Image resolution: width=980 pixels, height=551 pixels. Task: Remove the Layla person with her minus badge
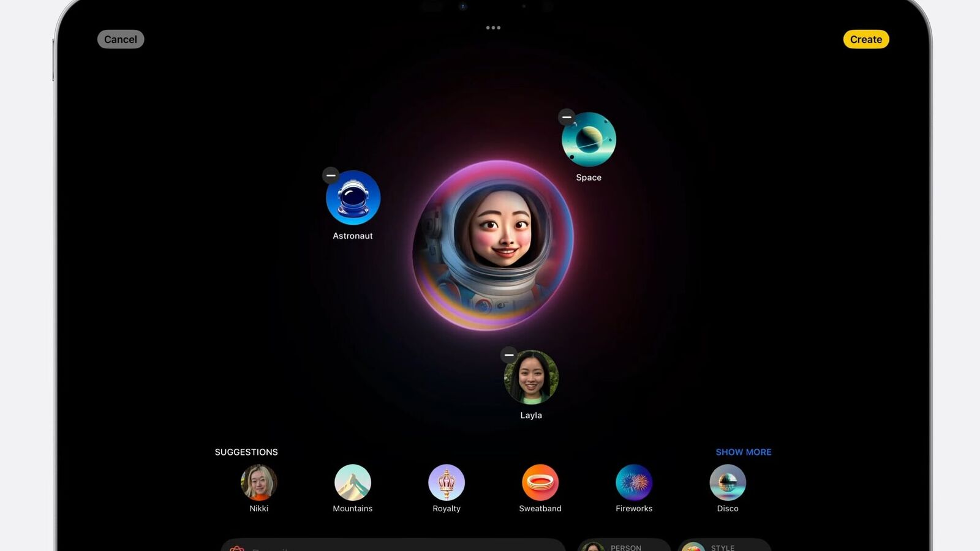[509, 355]
